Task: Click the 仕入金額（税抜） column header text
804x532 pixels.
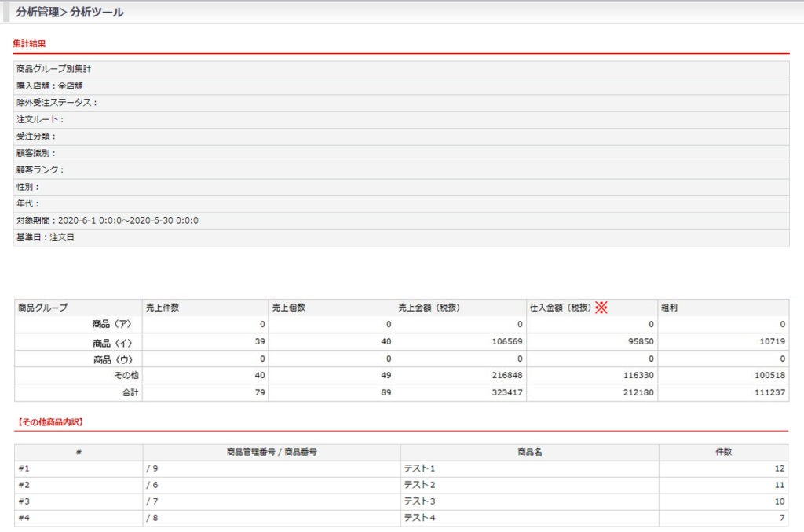Action: 561,308
